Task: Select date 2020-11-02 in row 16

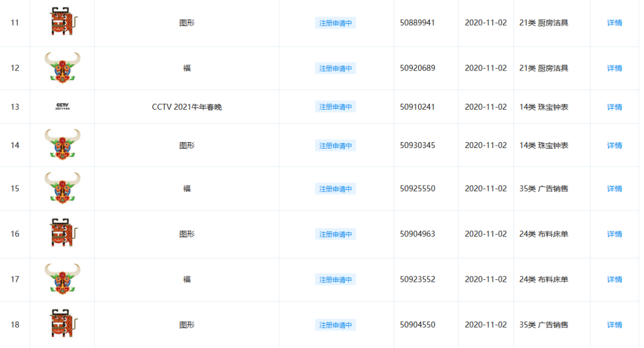Action: tap(486, 233)
